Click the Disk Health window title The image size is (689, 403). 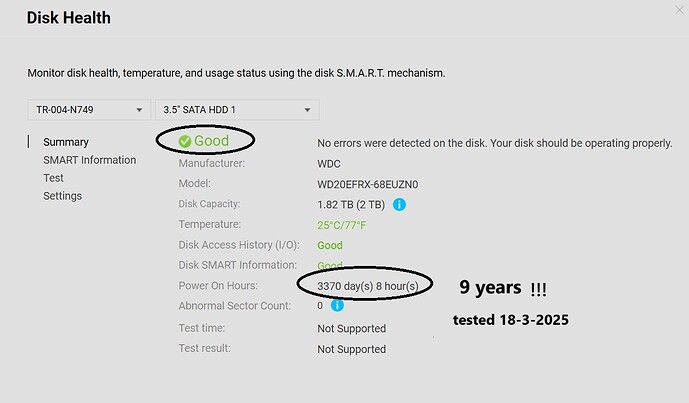pyautogui.click(x=68, y=18)
